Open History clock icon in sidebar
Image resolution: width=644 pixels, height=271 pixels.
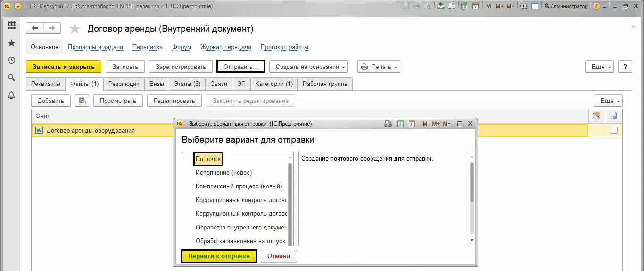click(11, 60)
